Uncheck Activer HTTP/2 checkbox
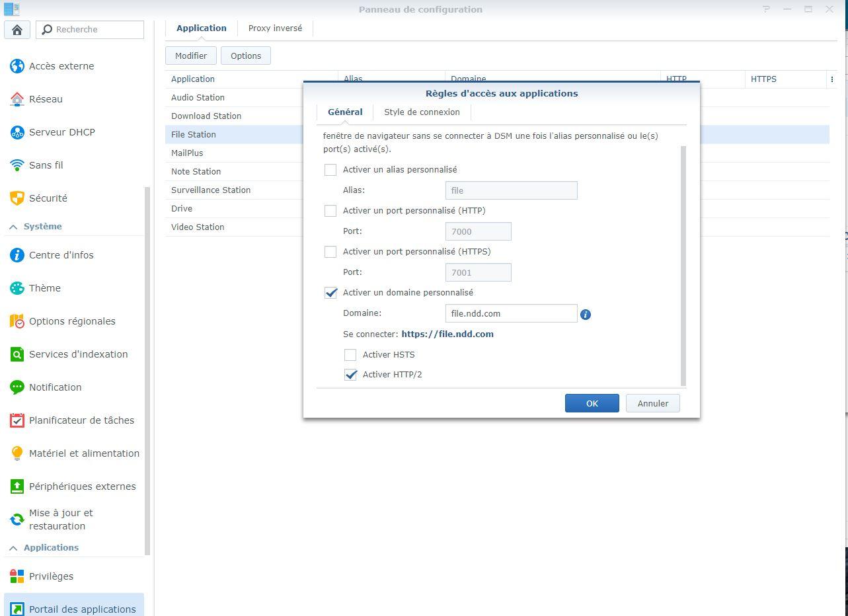The image size is (848, 616). 350,375
